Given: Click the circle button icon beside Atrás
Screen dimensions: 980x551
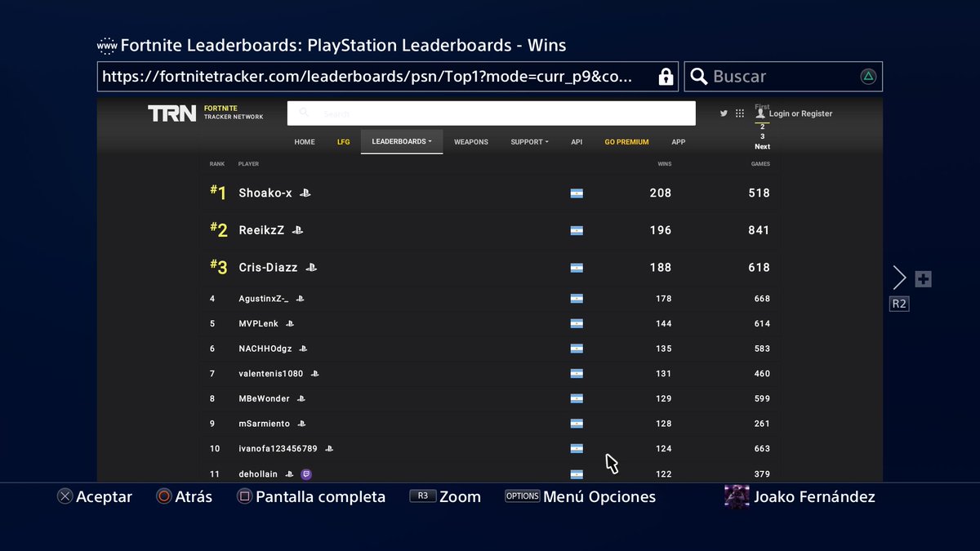Looking at the screenshot, I should pos(164,496).
